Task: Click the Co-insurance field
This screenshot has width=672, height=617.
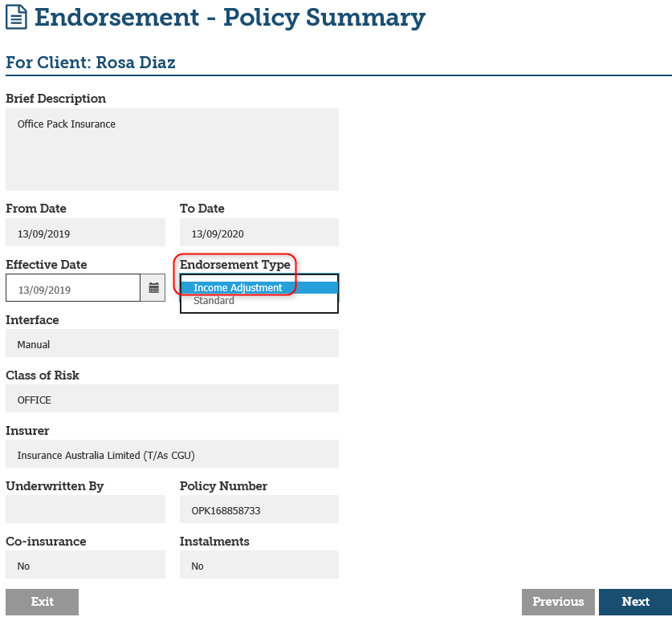Action: tap(85, 565)
